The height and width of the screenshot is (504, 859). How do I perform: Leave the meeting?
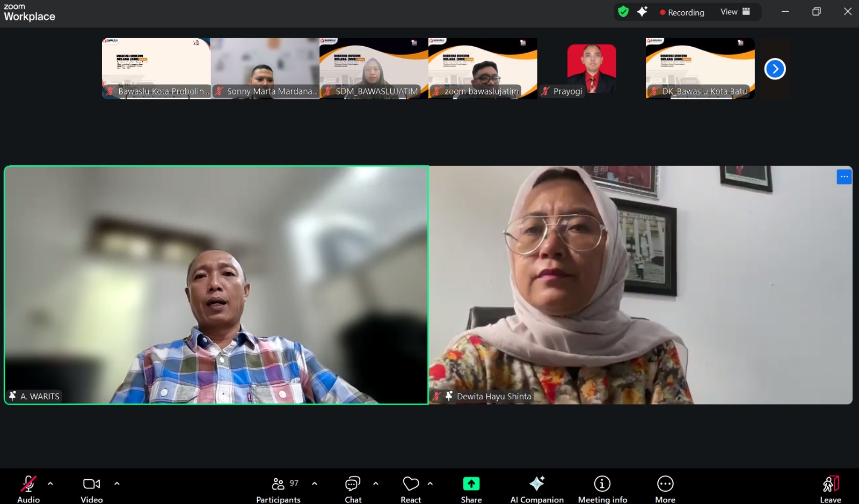tap(831, 489)
